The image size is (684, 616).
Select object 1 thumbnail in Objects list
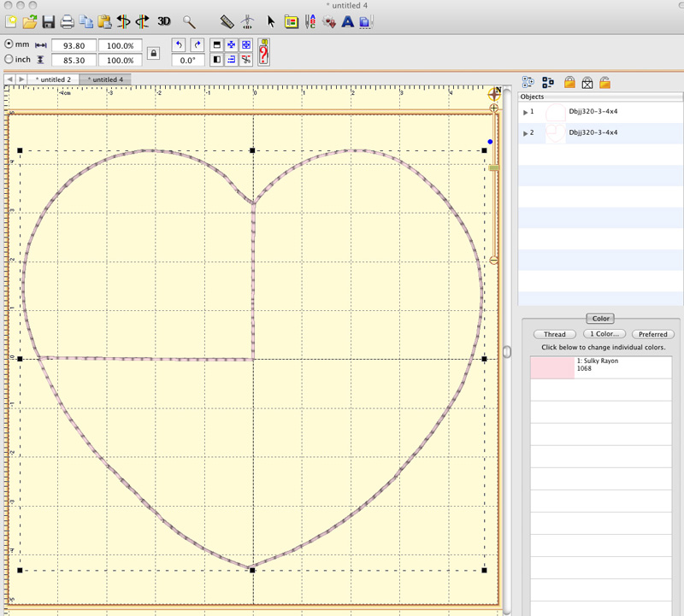click(x=555, y=112)
